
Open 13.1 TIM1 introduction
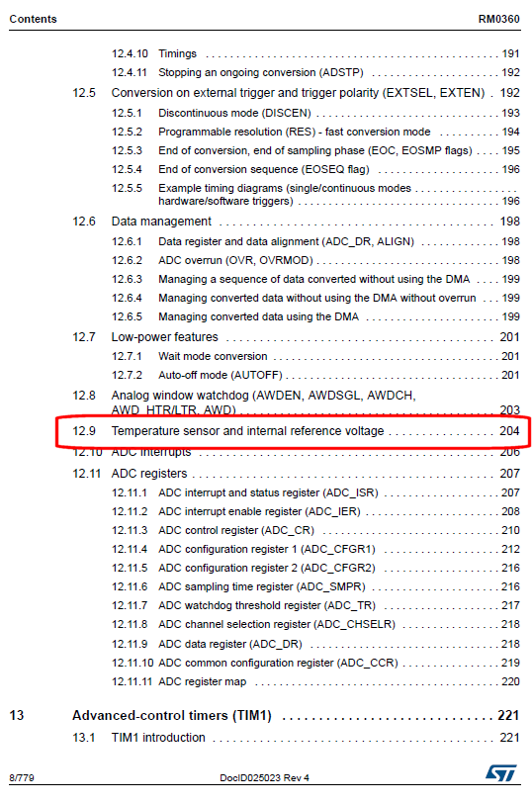tap(296, 738)
